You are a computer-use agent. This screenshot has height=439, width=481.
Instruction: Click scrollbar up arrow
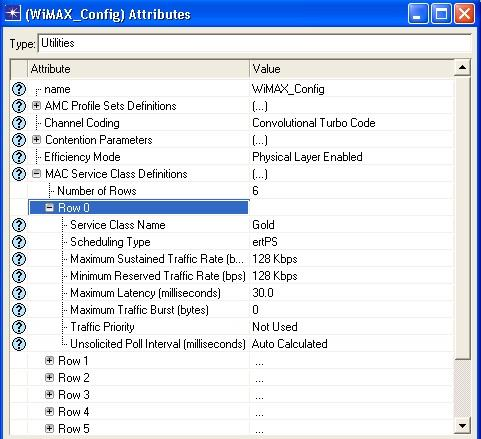tap(462, 68)
